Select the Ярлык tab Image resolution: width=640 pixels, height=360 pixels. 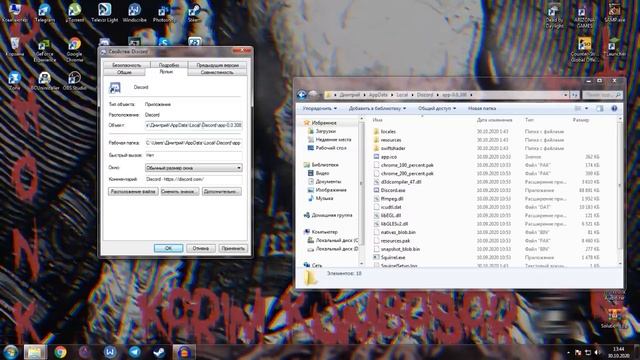166,71
